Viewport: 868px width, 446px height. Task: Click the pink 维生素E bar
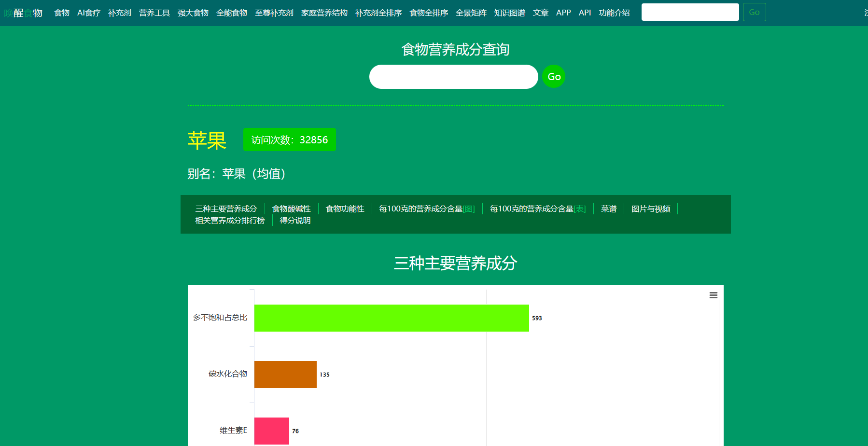(x=272, y=431)
